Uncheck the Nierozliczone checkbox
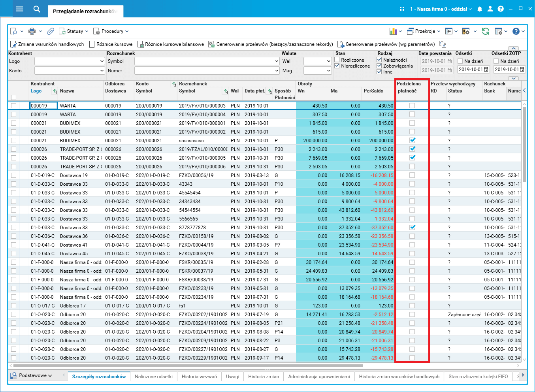535x392 pixels. (x=337, y=66)
